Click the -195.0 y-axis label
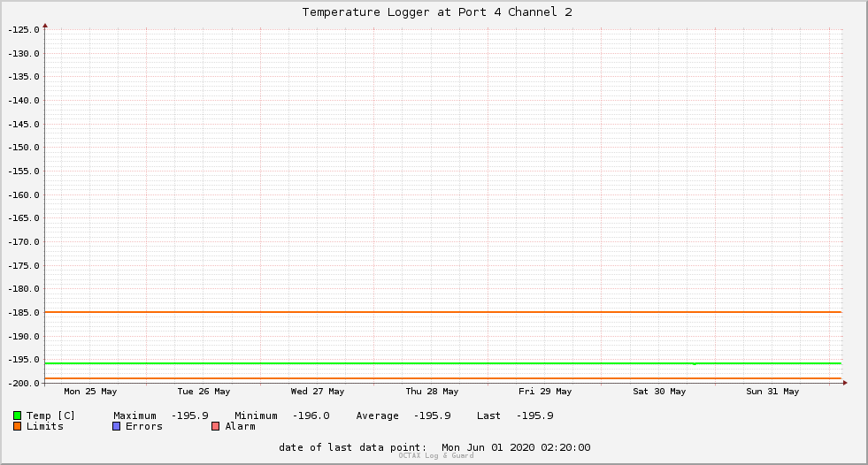This screenshot has width=868, height=465. 24,360
